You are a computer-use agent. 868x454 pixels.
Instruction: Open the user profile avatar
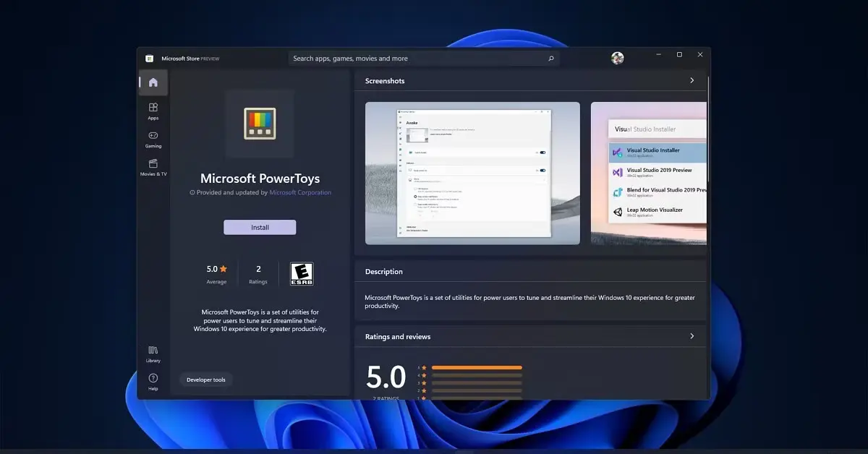[617, 58]
